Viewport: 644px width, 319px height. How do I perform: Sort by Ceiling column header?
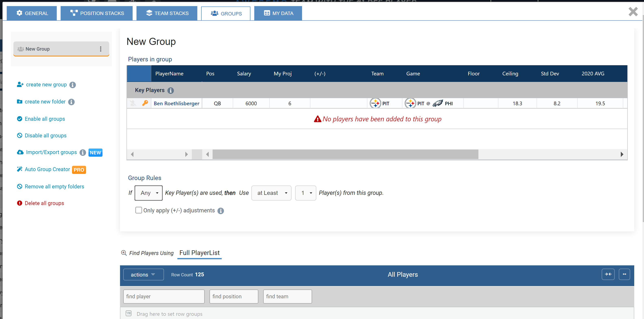click(510, 74)
